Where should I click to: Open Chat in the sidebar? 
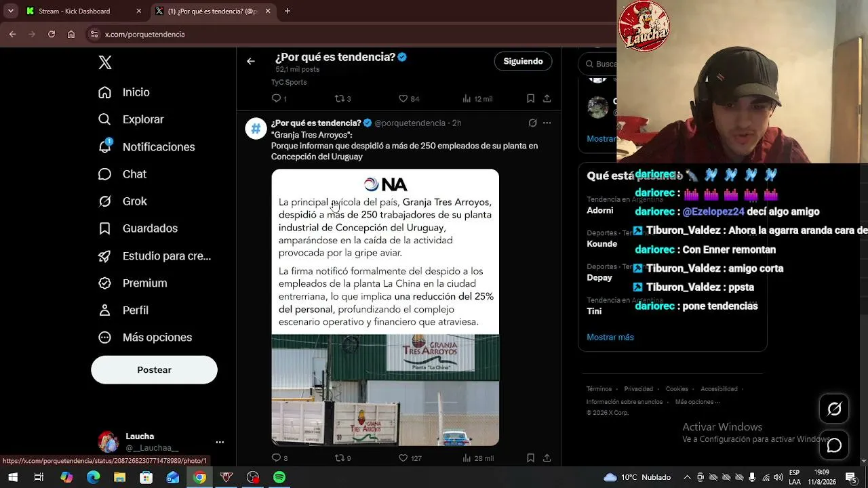[122, 174]
